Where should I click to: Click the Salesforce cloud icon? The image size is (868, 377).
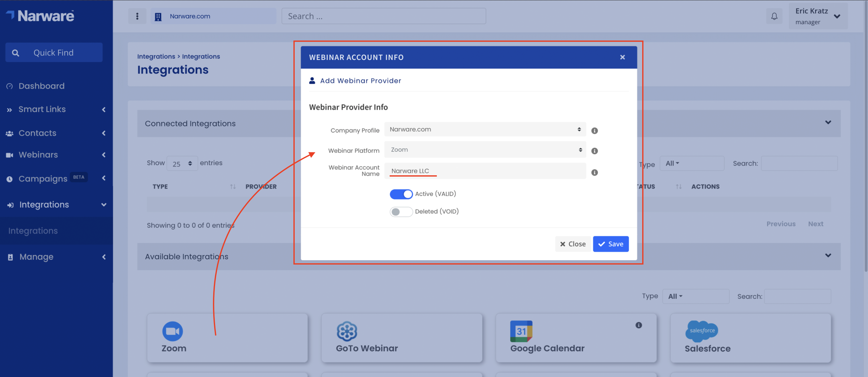tap(702, 331)
